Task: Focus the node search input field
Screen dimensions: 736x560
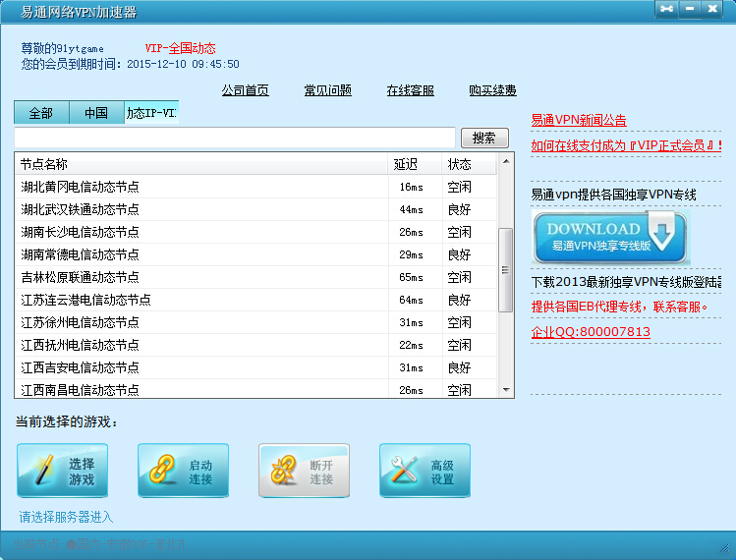Action: (235, 138)
